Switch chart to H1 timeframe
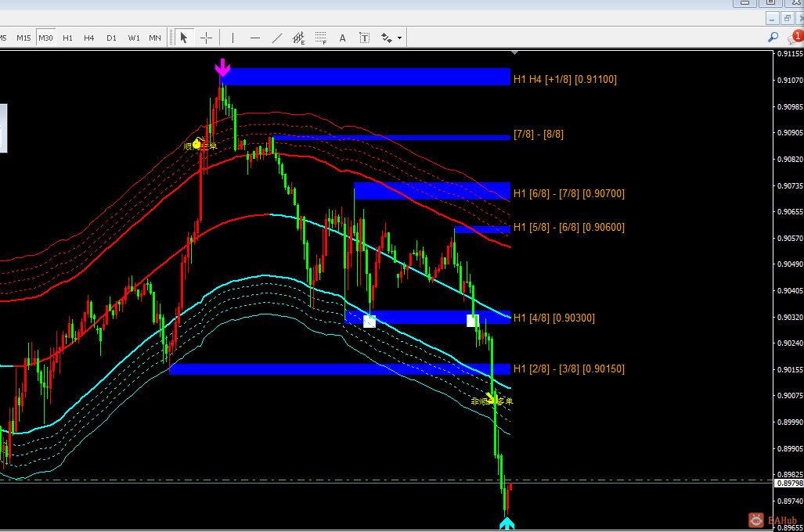The width and height of the screenshot is (804, 532). pyautogui.click(x=67, y=38)
